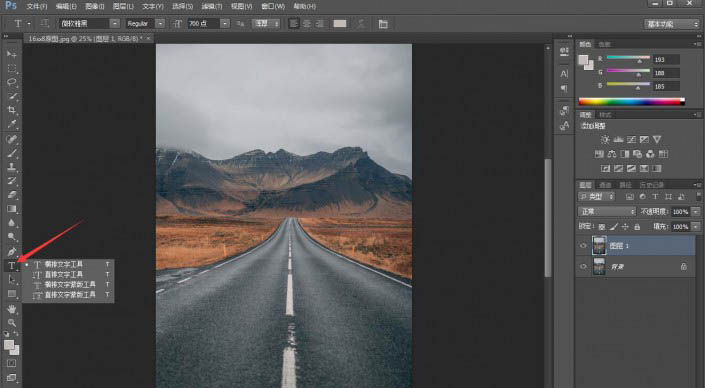Toggle text orientation icon in options bar

click(45, 23)
